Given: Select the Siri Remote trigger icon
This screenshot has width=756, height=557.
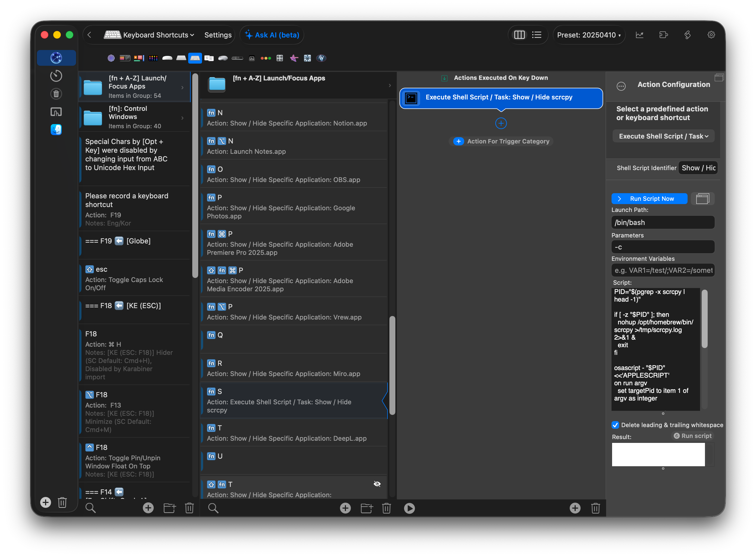Looking at the screenshot, I should (237, 58).
